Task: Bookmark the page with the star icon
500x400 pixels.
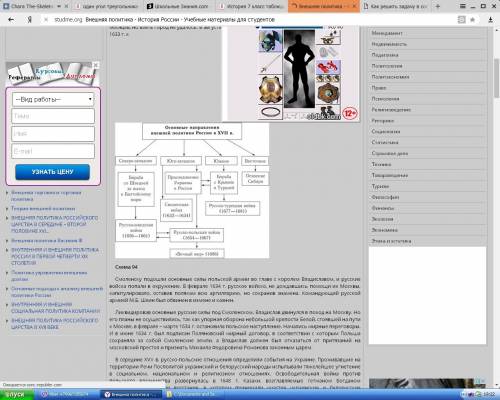Action: point(472,20)
